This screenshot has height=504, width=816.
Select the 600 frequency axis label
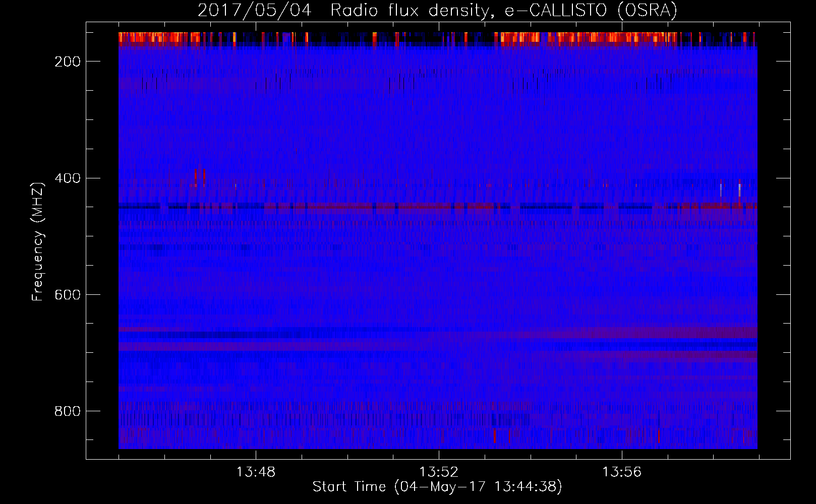(x=68, y=295)
